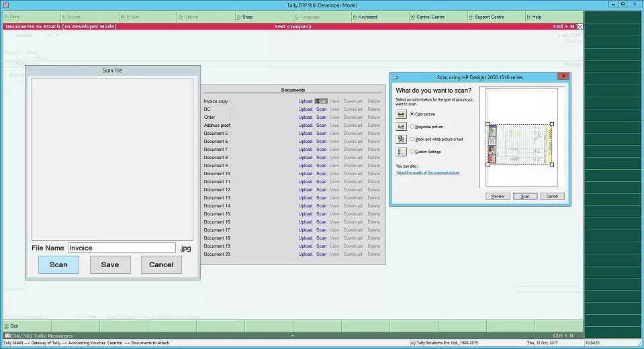Click the Tally messages envelope icon
The height and width of the screenshot is (349, 644).
[x=7, y=336]
